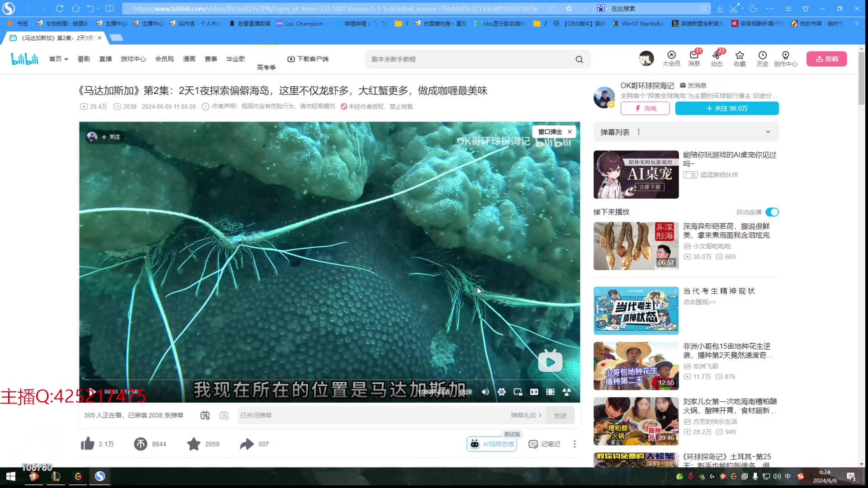Like the video with thumbs-up icon
Image resolution: width=868 pixels, height=488 pixels.
pyautogui.click(x=88, y=444)
